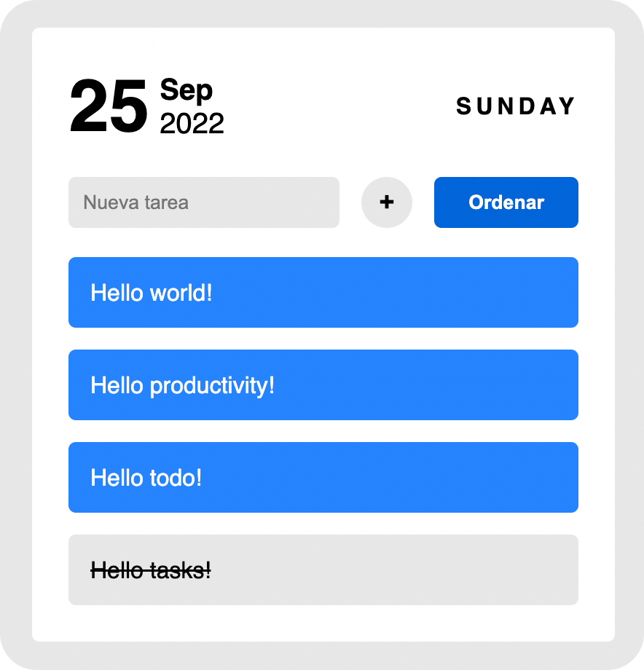
Task: Toggle the 'Hello productivity!' task done
Action: click(x=323, y=385)
